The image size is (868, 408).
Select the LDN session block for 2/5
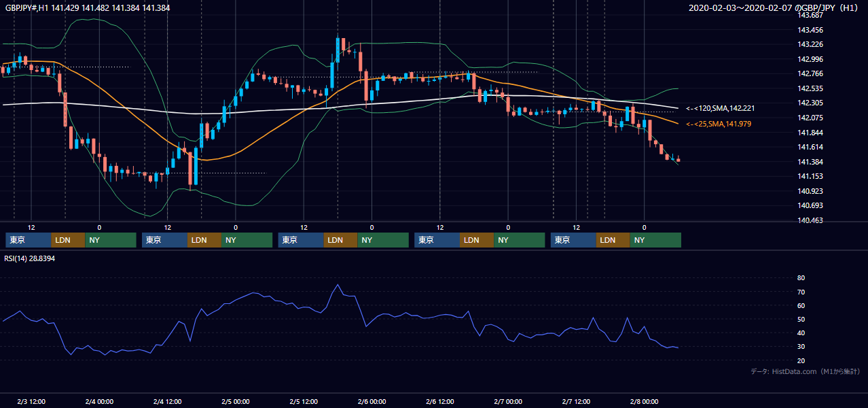click(340, 240)
